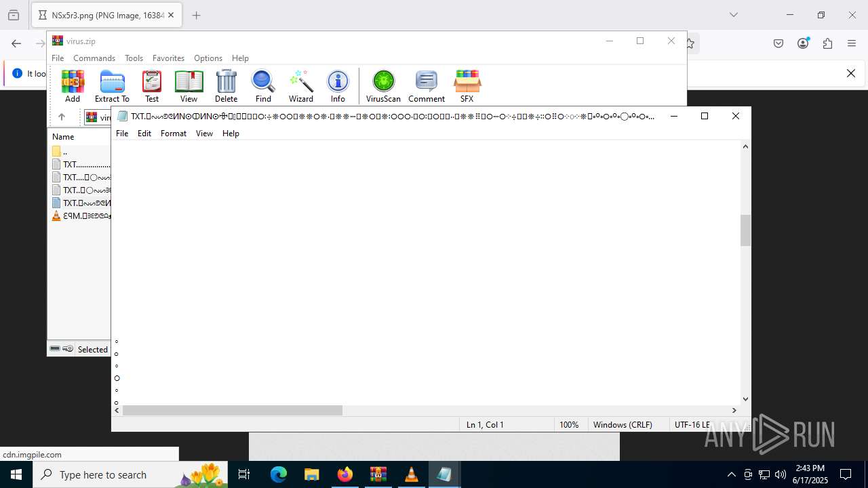The width and height of the screenshot is (868, 488).
Task: Open Notepad Edit menu
Action: click(x=144, y=134)
